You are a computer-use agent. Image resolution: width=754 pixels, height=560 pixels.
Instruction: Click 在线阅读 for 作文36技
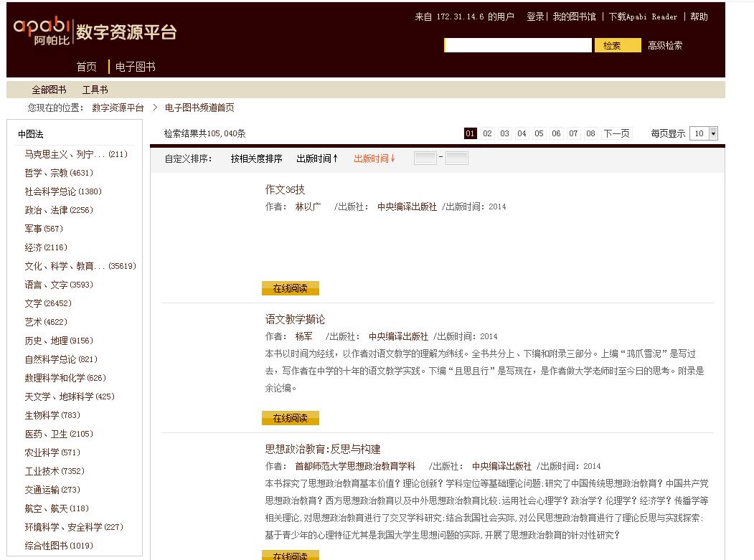[x=290, y=288]
